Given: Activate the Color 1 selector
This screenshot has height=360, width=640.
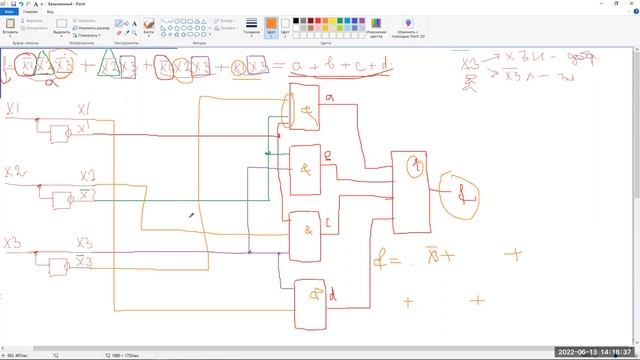Looking at the screenshot, I should point(271,27).
